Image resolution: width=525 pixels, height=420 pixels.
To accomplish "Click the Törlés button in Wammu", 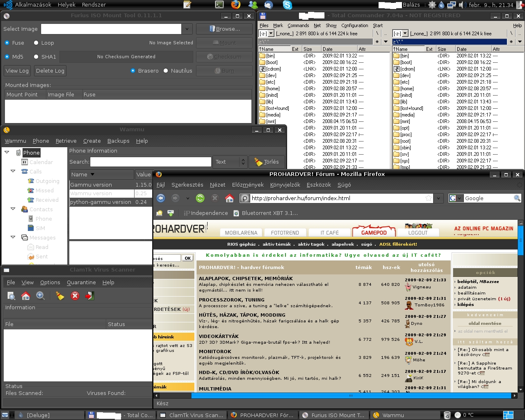I will click(x=267, y=162).
